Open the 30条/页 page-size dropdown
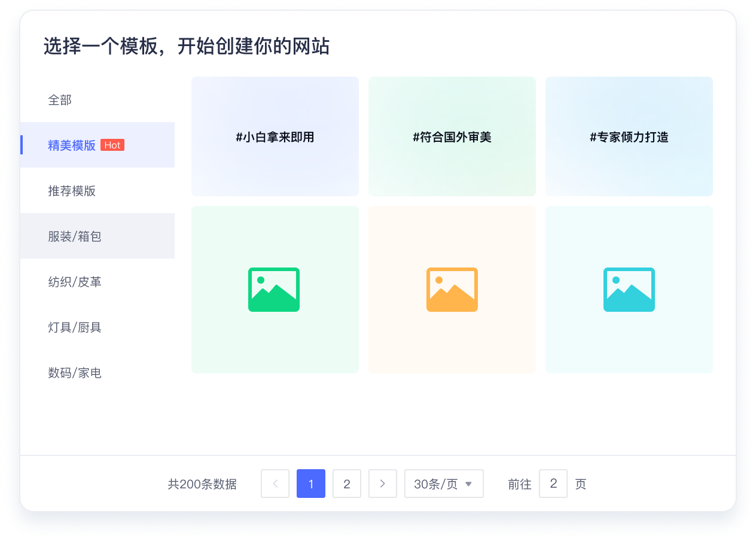 tap(444, 484)
